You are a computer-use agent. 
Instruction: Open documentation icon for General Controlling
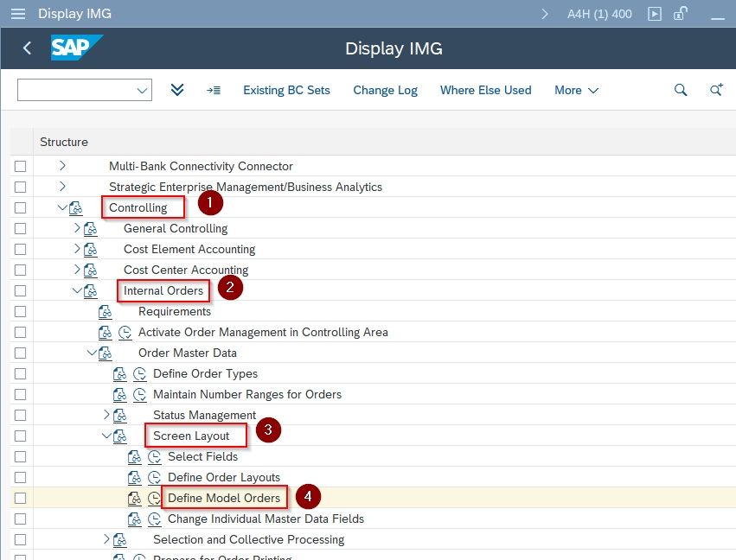click(x=91, y=228)
